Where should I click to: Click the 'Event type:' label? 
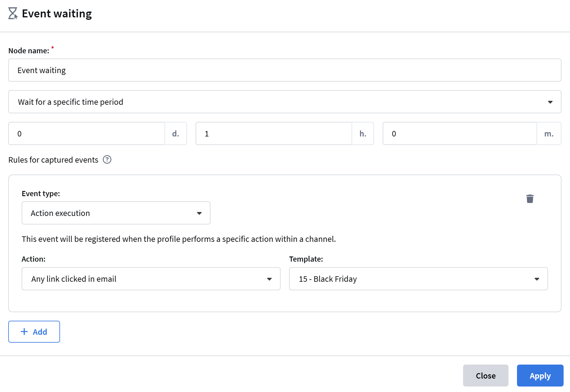[x=41, y=193]
